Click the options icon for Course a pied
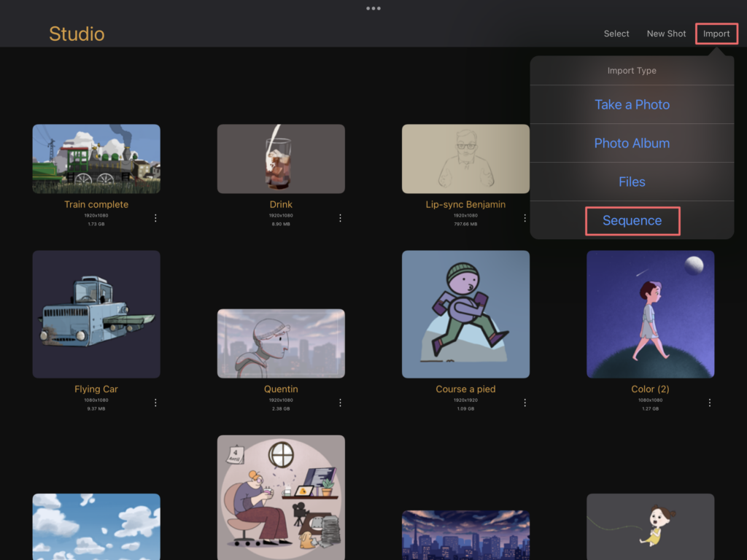The height and width of the screenshot is (560, 747). (524, 402)
